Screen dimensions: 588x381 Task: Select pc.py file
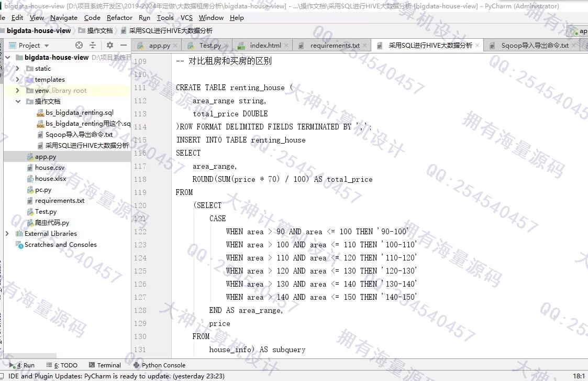point(39,190)
